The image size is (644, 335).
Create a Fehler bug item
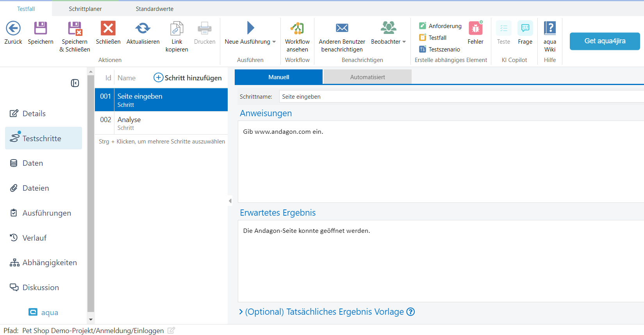tap(475, 28)
